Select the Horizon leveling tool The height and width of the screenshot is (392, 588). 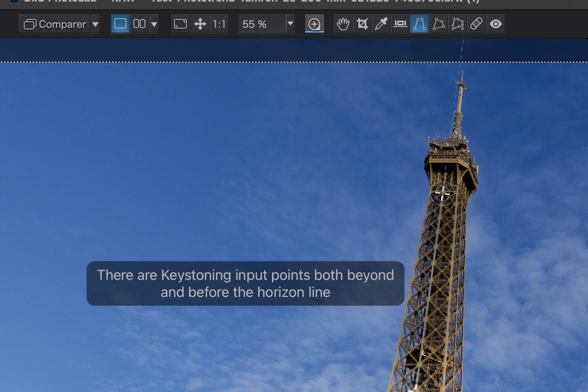click(x=400, y=24)
